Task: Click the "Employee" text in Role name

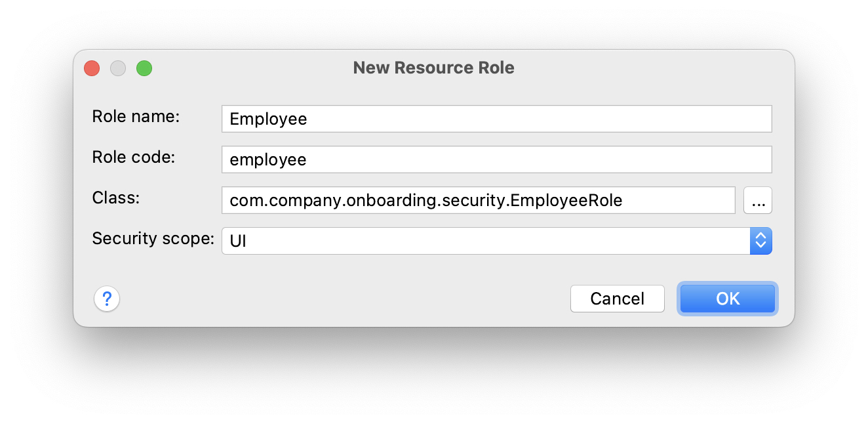Action: [268, 119]
